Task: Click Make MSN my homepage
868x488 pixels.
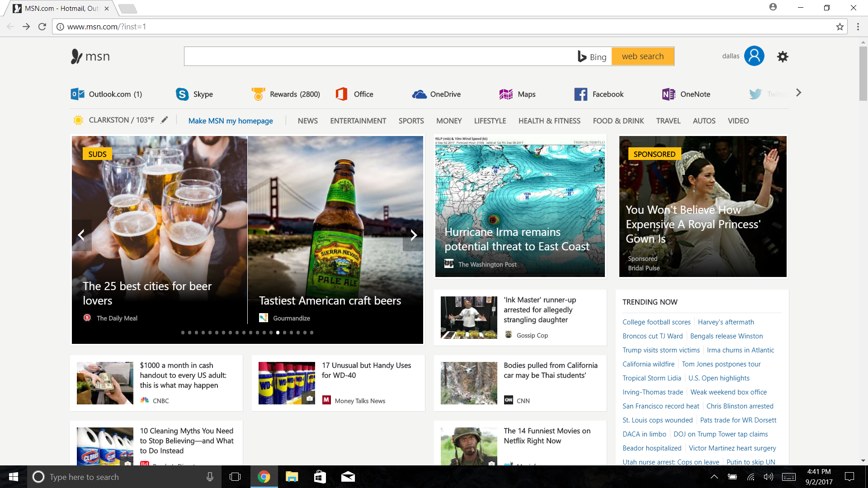Action: pos(231,121)
